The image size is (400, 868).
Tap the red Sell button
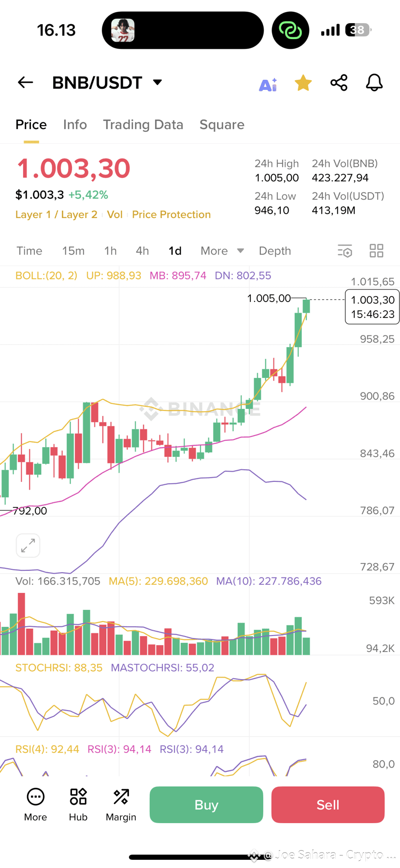click(328, 805)
